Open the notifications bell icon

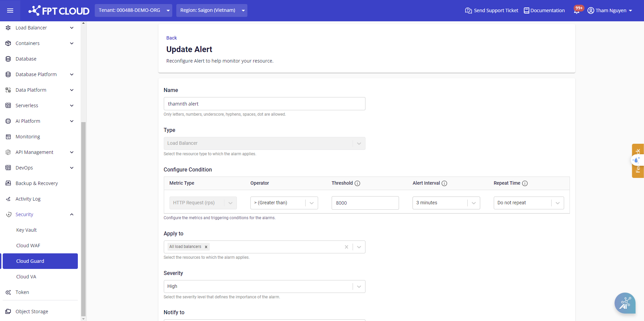[577, 10]
